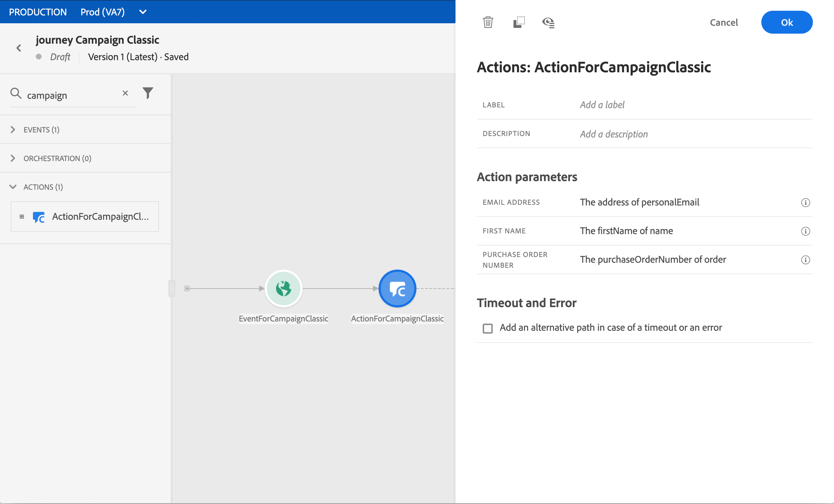Expand the Orchestration (0) section

pos(13,158)
